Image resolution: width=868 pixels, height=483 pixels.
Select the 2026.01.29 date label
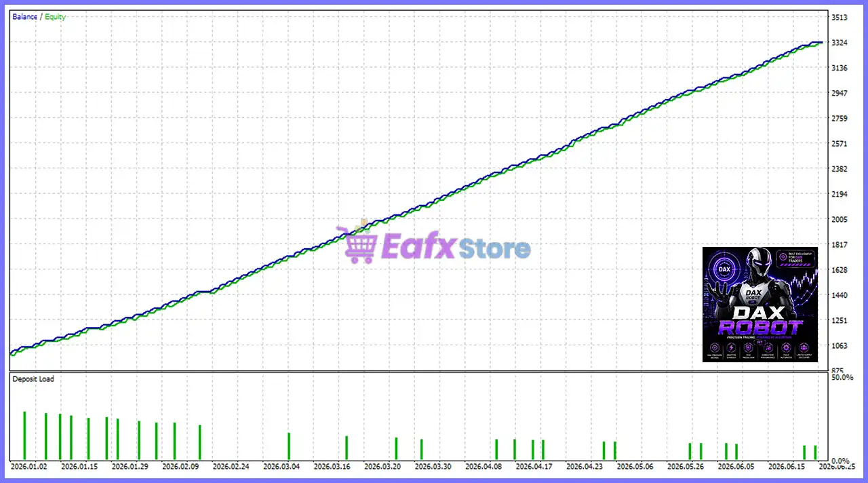[x=130, y=467]
